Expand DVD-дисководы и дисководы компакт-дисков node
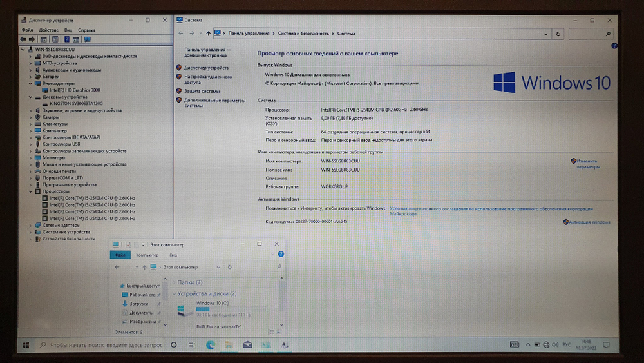644x363 pixels. 30,56
